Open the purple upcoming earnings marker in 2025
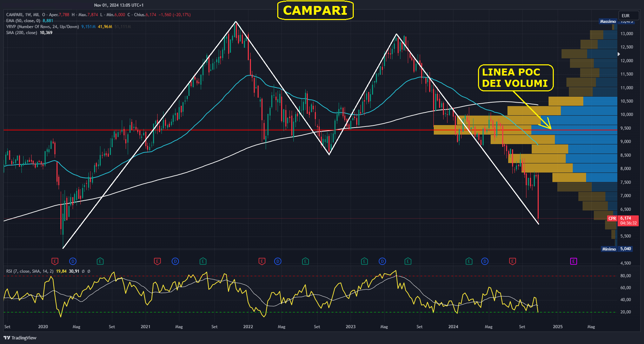644x344 pixels. pos(573,261)
